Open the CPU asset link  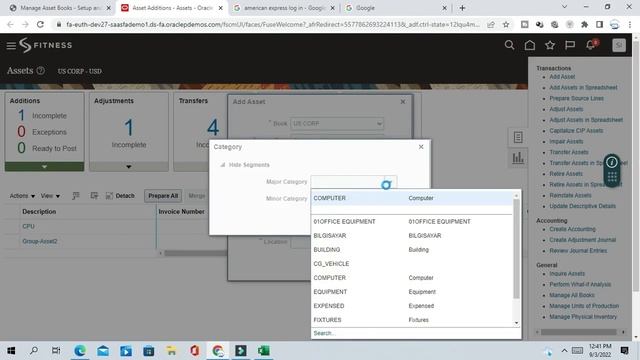pyautogui.click(x=28, y=226)
